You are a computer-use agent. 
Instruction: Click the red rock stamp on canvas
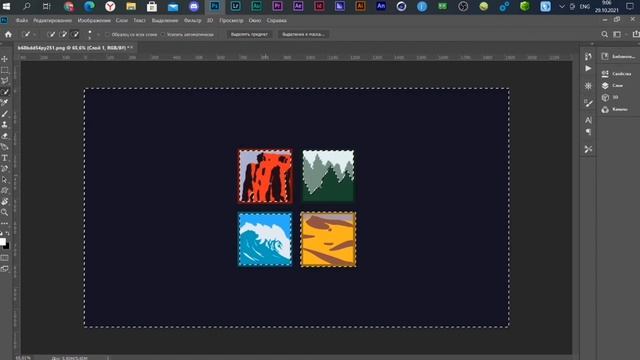[265, 176]
